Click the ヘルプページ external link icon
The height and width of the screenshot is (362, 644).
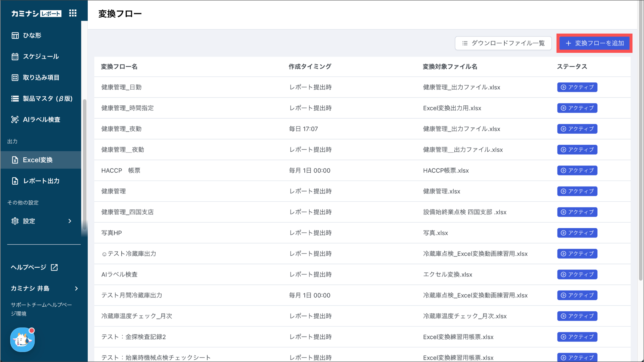tap(54, 267)
